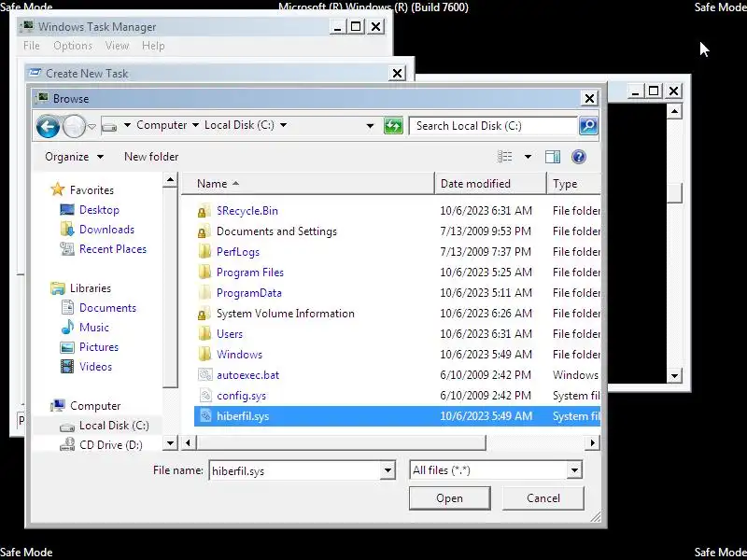The width and height of the screenshot is (747, 560).
Task: Open Help menu in Task Manager
Action: coord(153,46)
